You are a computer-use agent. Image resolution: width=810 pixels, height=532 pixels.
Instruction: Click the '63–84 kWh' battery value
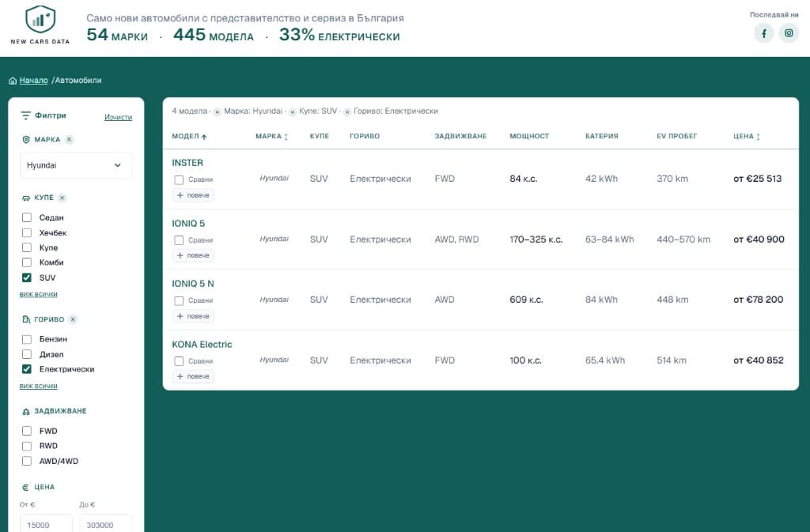click(x=610, y=240)
